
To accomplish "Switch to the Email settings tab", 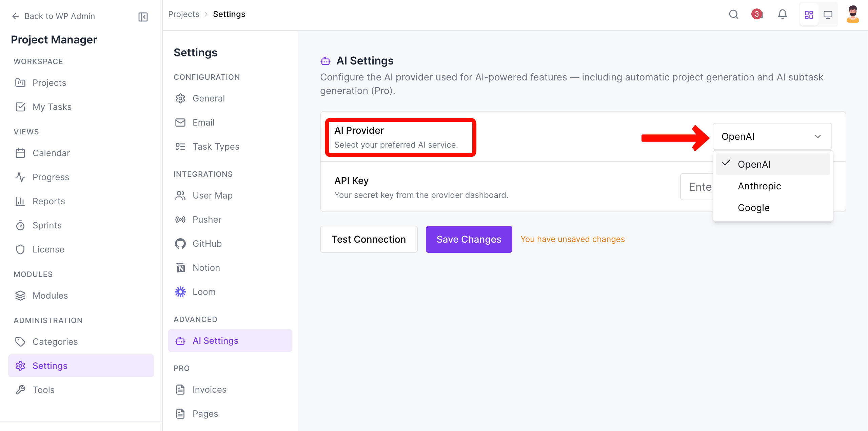I will [x=203, y=122].
